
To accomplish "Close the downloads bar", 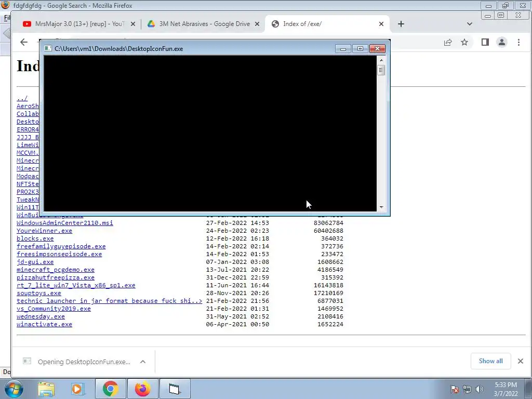I will 521,361.
